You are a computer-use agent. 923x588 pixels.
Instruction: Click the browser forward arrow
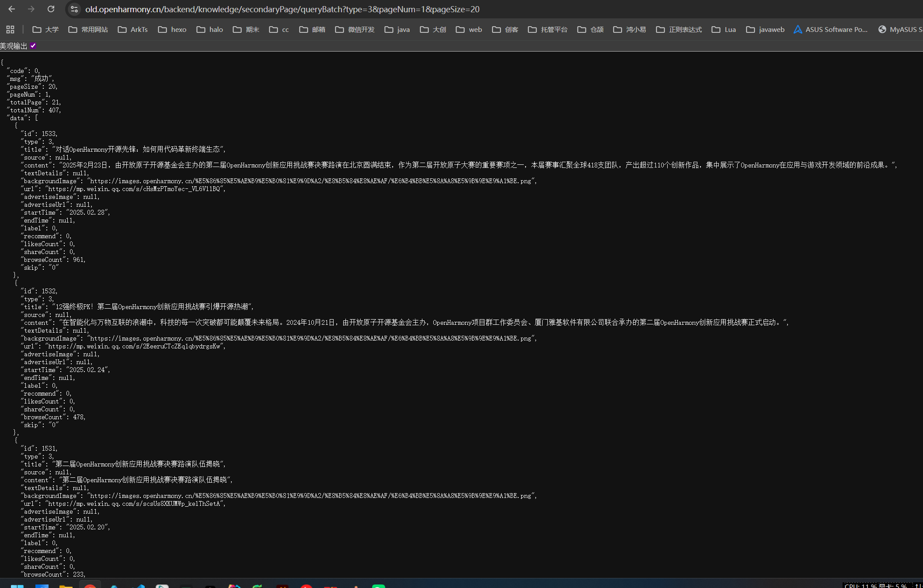coord(31,9)
